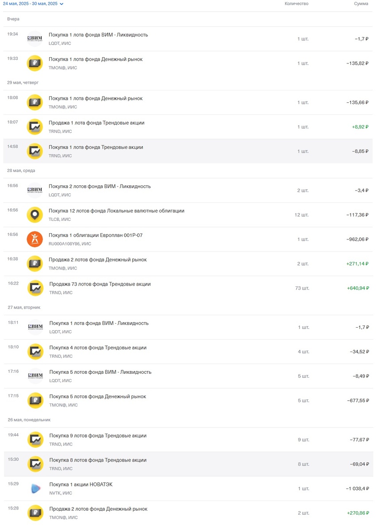Open Покупка 2 лотов фонда ВИМ - Ликвидность
This screenshot has width=392, height=532.
click(188, 190)
